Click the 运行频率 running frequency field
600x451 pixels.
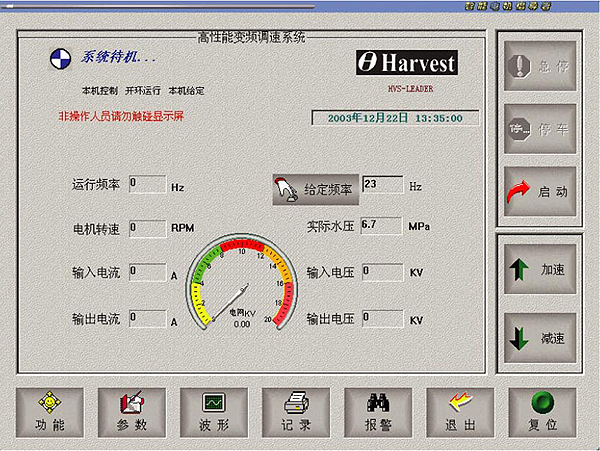coord(147,184)
